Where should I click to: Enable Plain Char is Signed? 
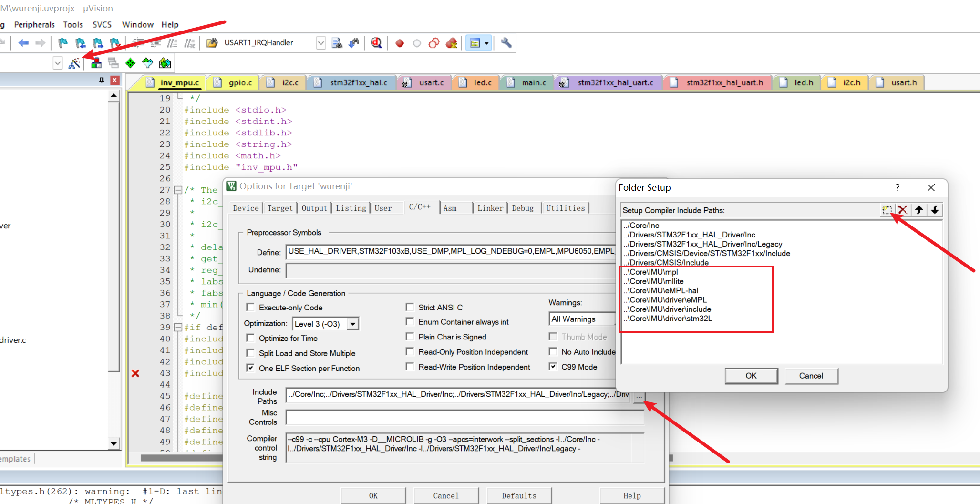click(410, 336)
